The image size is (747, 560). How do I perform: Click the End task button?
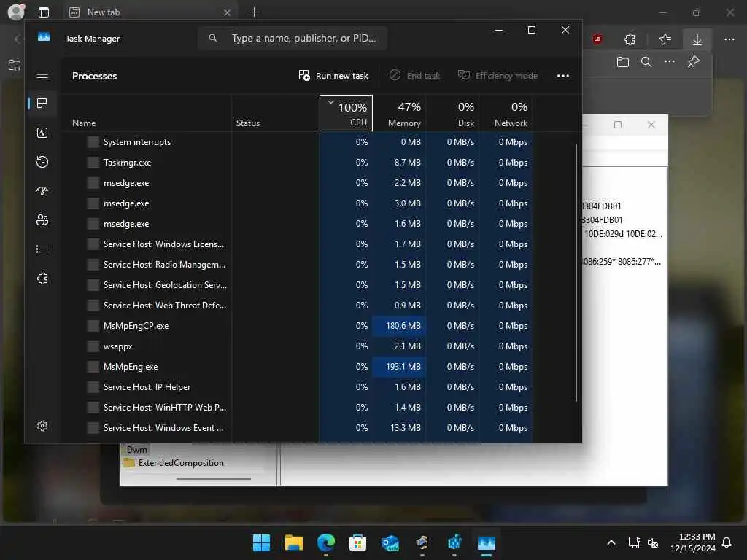(414, 76)
